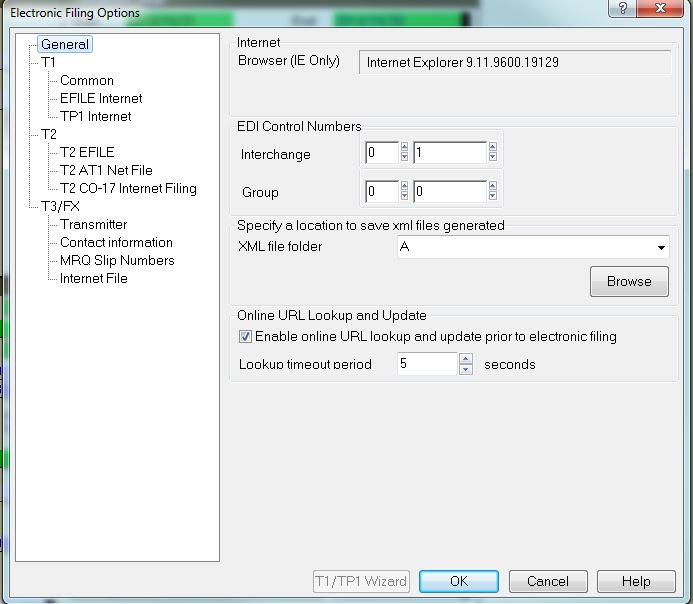Toggle Enable online URL lookup checkbox
Viewport: 693px width, 604px height.
245,337
